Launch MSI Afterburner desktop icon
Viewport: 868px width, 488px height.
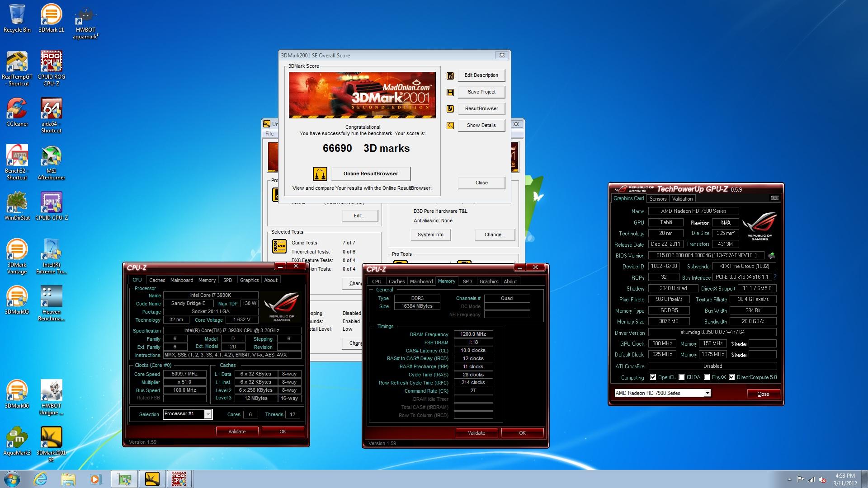pyautogui.click(x=51, y=162)
